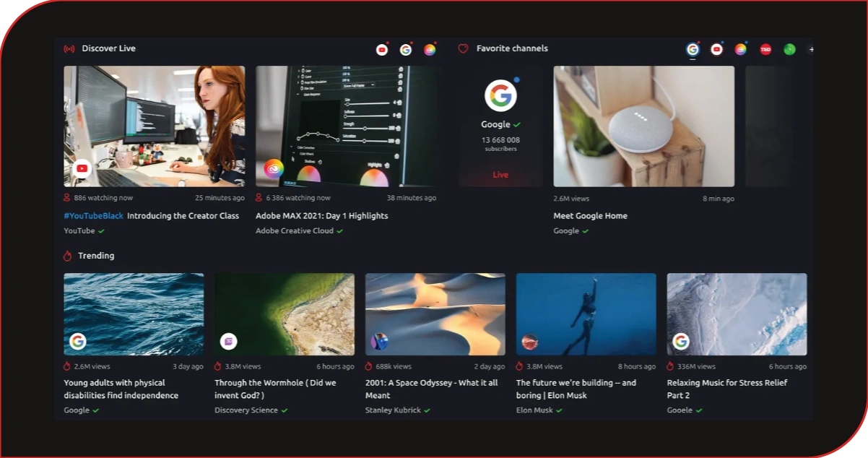The image size is (868, 458).
Task: Select Adobe Creative Cloud icon in Favorite channels header
Action: click(x=740, y=49)
